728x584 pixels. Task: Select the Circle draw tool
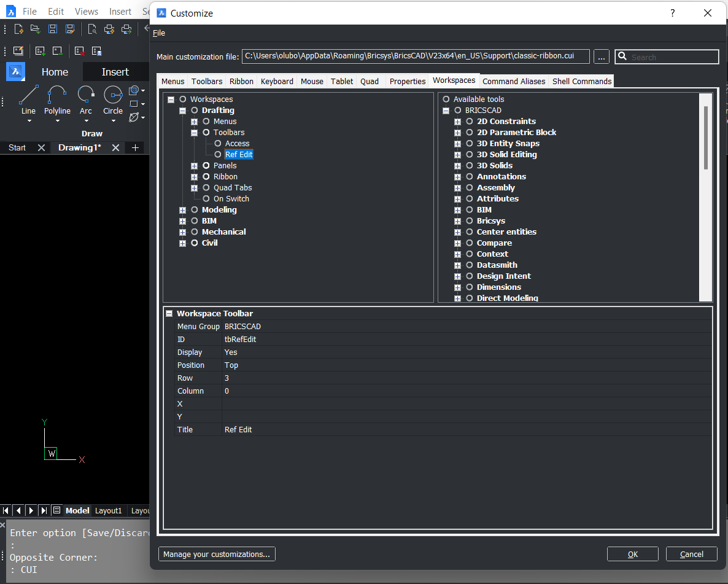pos(113,100)
